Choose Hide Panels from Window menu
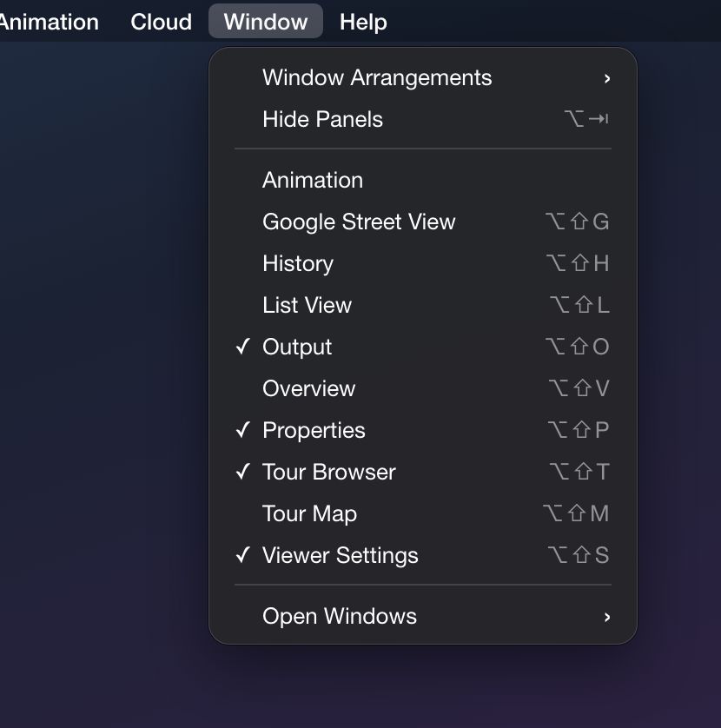 423,119
